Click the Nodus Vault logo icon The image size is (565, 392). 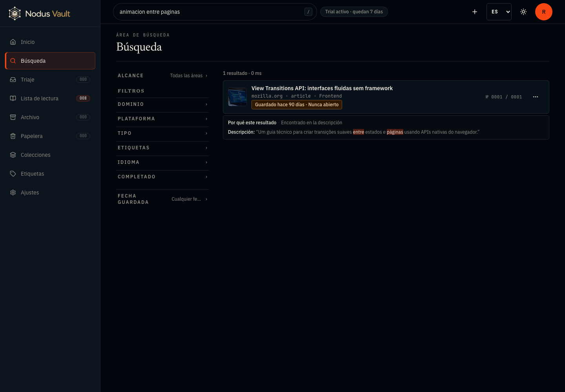pos(15,13)
